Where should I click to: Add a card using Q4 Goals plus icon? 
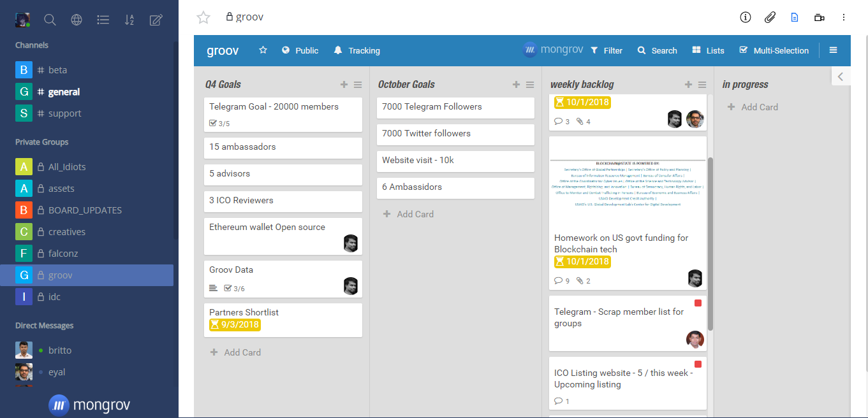click(344, 85)
